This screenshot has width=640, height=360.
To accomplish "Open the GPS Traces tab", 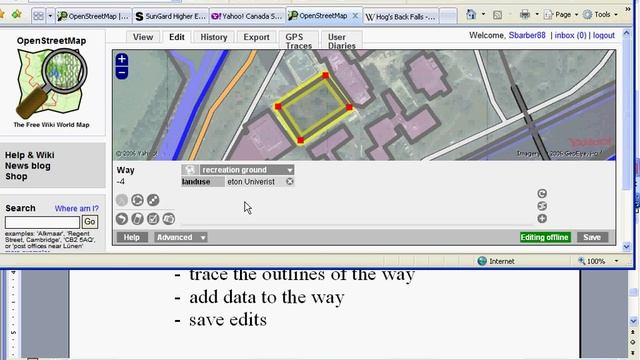I will click(x=299, y=41).
